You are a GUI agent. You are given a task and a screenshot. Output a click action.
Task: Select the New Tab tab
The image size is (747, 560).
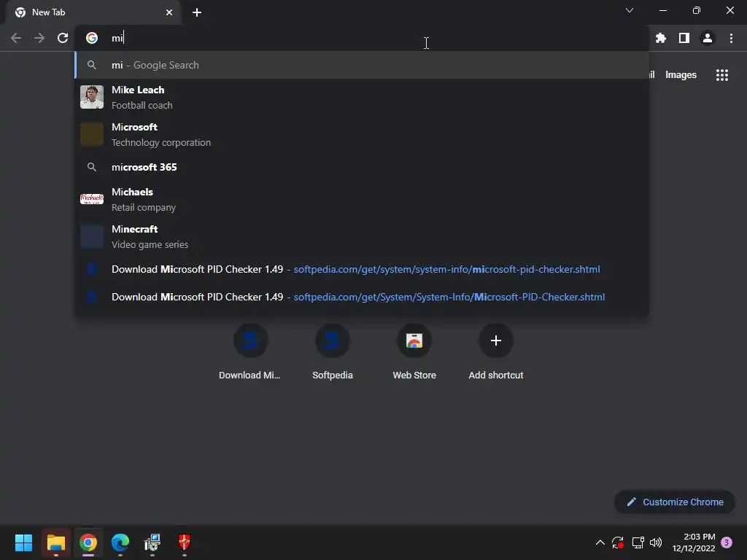(x=93, y=12)
